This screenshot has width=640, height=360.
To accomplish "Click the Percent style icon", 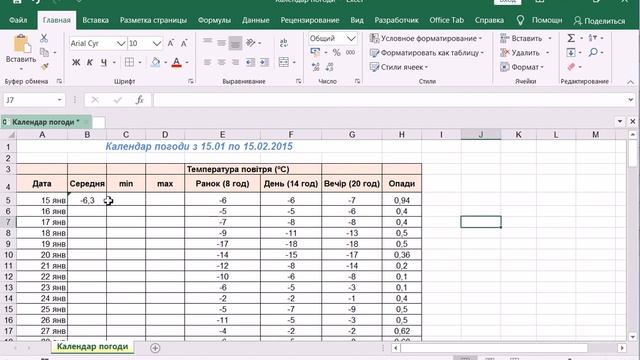I will tap(336, 52).
